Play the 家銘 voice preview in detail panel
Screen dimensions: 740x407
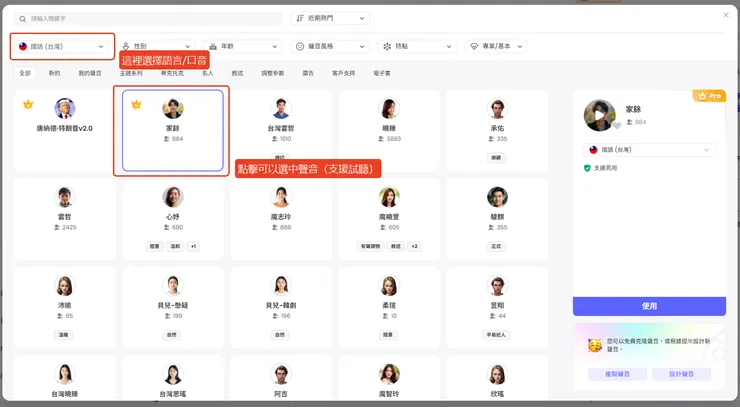(x=599, y=115)
